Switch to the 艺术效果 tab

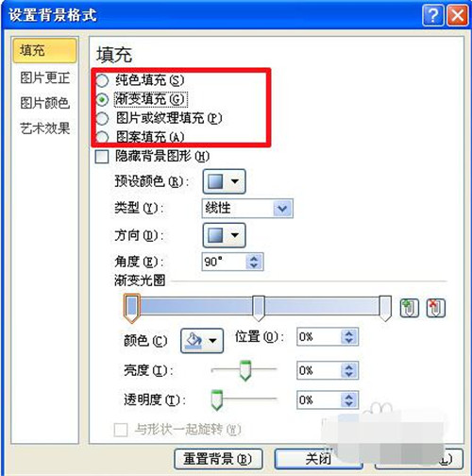(44, 128)
